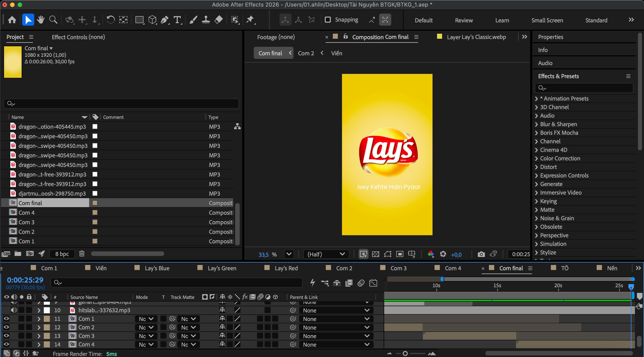Adjust the timeline zoom slider knob
Viewport: 644px width, 357px height.
(x=405, y=353)
